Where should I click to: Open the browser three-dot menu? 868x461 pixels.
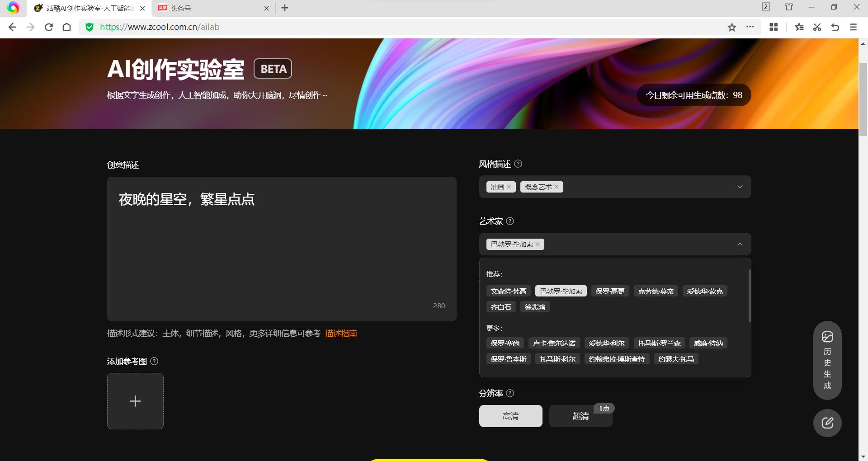click(750, 27)
